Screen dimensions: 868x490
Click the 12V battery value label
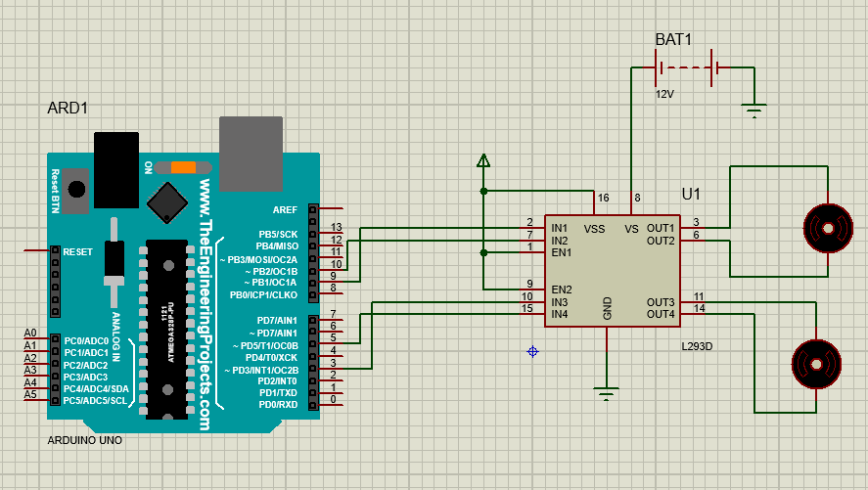pos(664,94)
